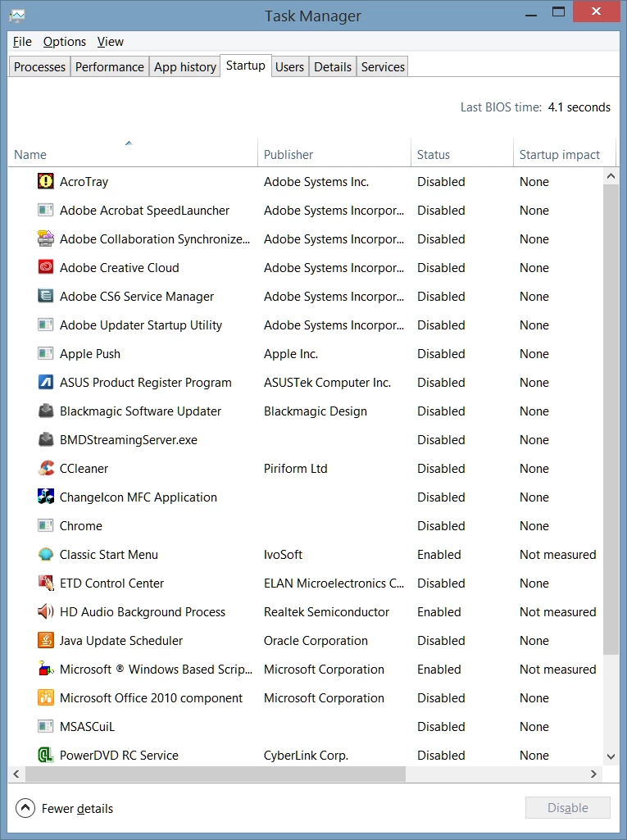This screenshot has width=627, height=840.
Task: Select the Classic Start Menu row name
Action: point(109,555)
